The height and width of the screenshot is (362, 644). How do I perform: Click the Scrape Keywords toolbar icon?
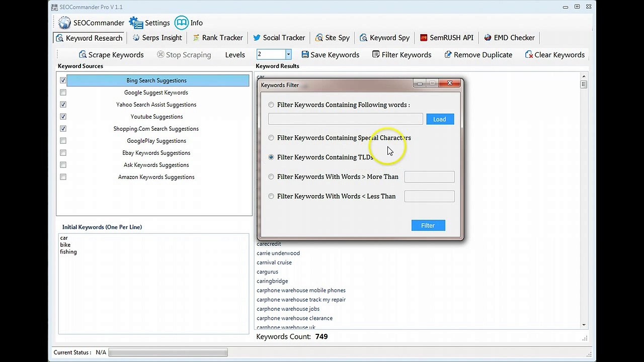click(83, 54)
